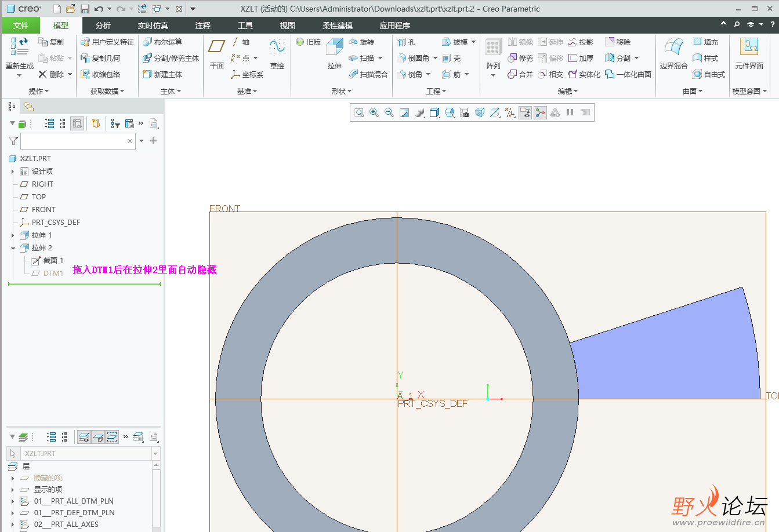The image size is (779, 532).
Task: Select the 扫描混合 (Swept Blend) tool
Action: pyautogui.click(x=368, y=74)
